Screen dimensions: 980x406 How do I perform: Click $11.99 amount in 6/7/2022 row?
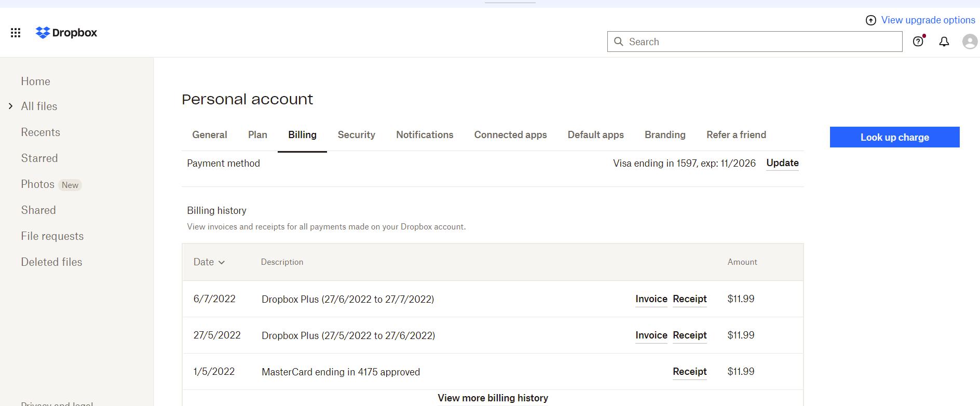741,299
